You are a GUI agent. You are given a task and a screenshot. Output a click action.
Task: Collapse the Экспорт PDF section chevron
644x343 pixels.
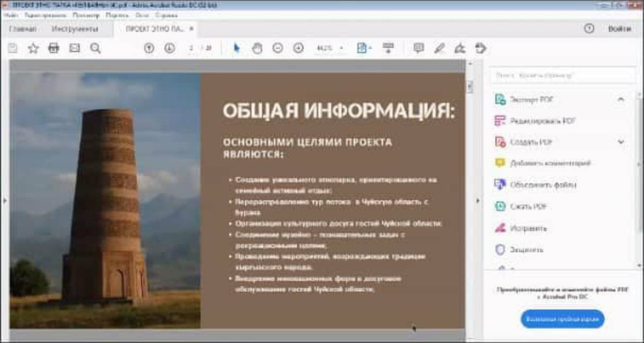click(x=621, y=99)
